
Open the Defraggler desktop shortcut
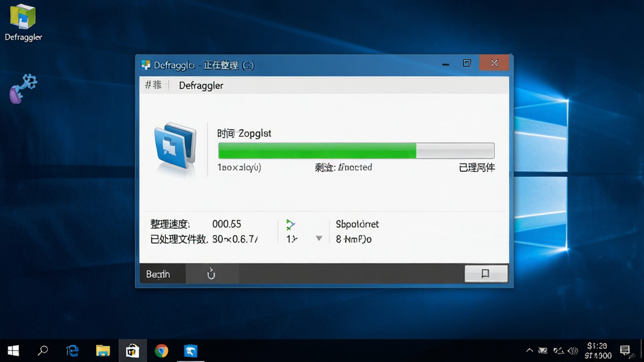(x=23, y=22)
